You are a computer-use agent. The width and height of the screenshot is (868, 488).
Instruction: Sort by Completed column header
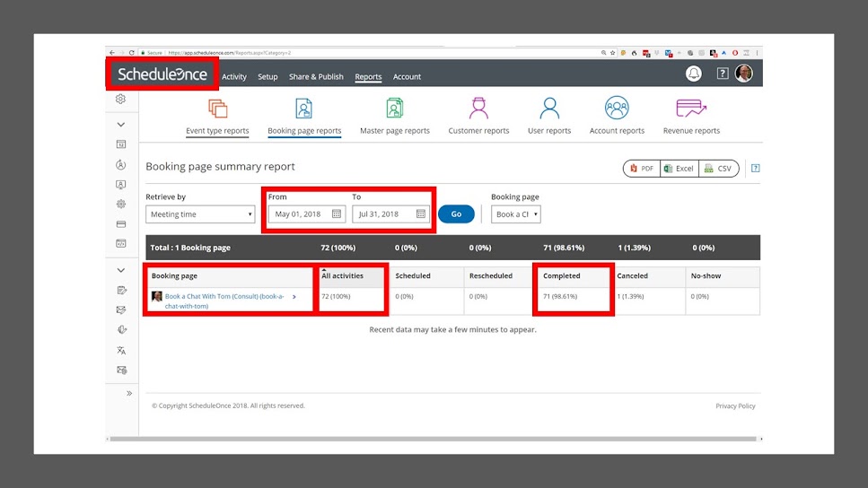pos(561,275)
